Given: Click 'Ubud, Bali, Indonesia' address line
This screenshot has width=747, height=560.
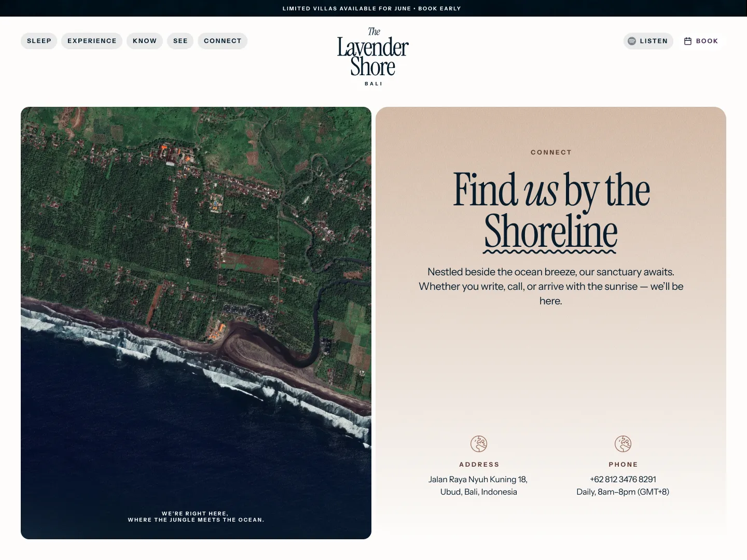Looking at the screenshot, I should [479, 492].
